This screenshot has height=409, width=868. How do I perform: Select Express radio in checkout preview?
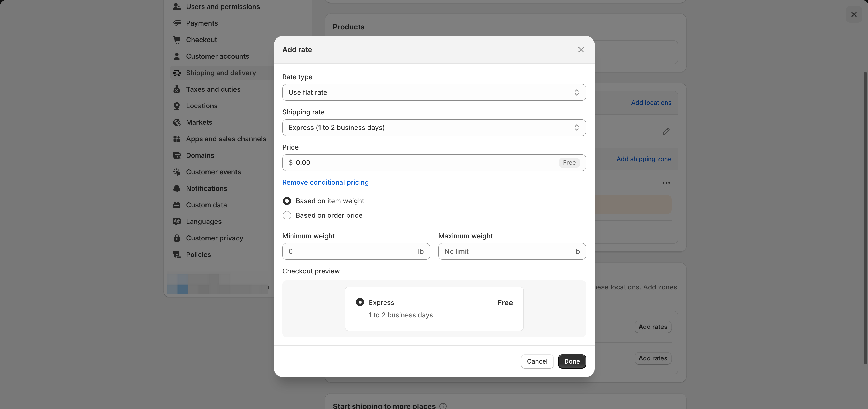click(360, 302)
